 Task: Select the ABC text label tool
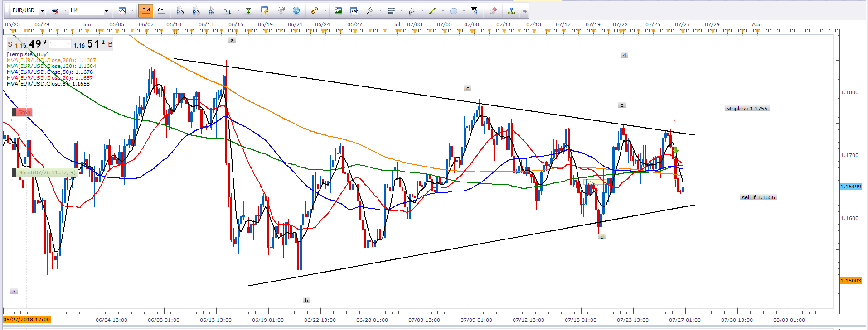click(x=474, y=10)
